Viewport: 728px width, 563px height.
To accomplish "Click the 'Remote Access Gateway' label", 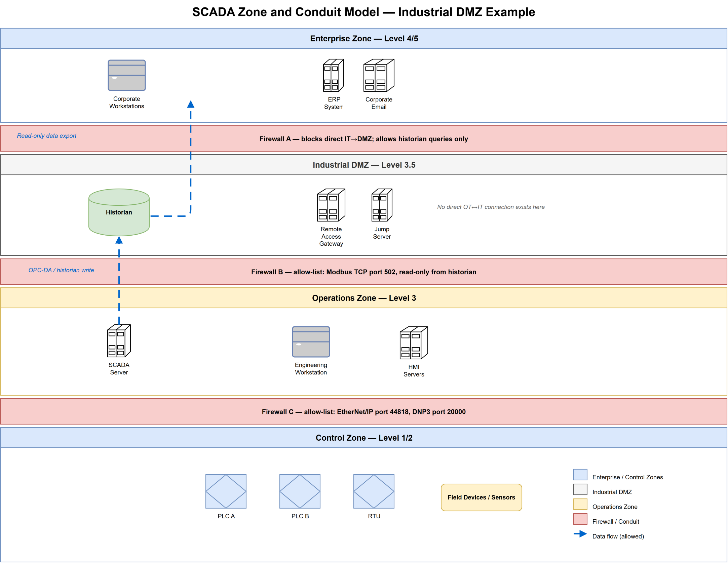I will click(331, 236).
